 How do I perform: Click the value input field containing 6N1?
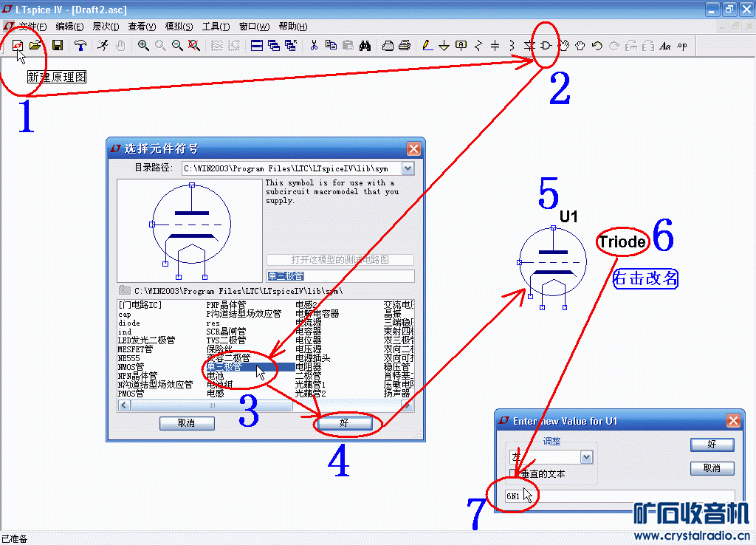point(619,496)
